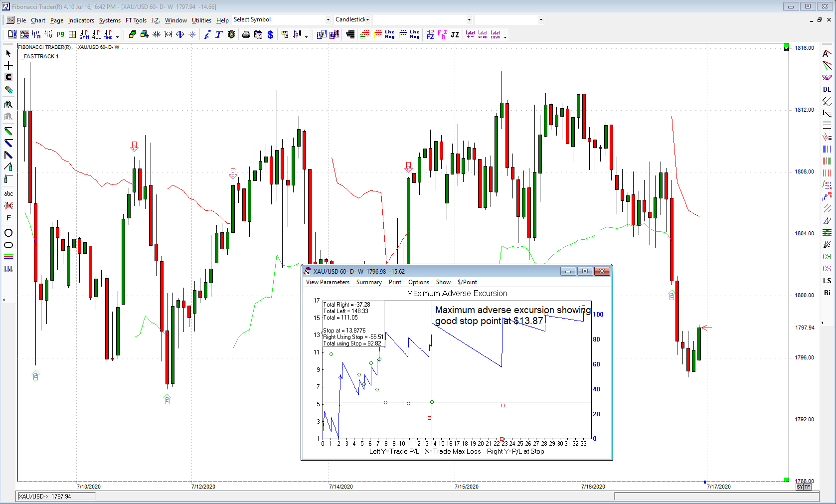Viewport: 836px width, 504px height.
Task: Click the Label clean icon
Action: click(495, 34)
